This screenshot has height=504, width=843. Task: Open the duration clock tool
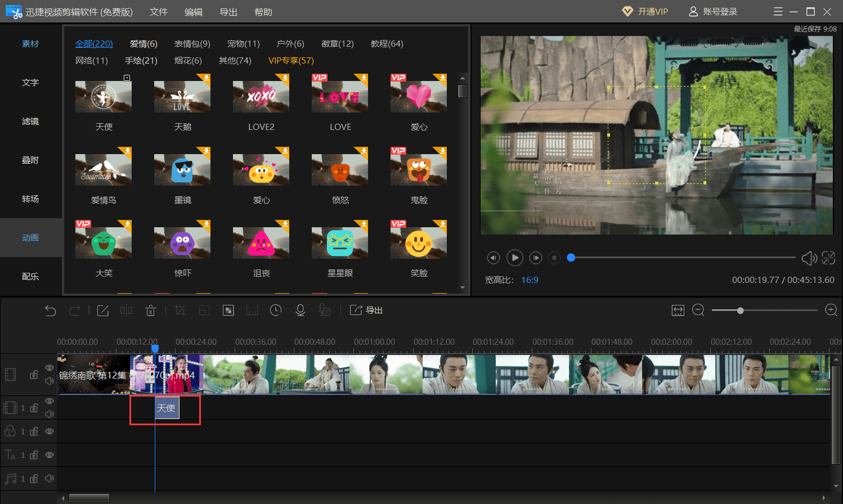coord(276,310)
